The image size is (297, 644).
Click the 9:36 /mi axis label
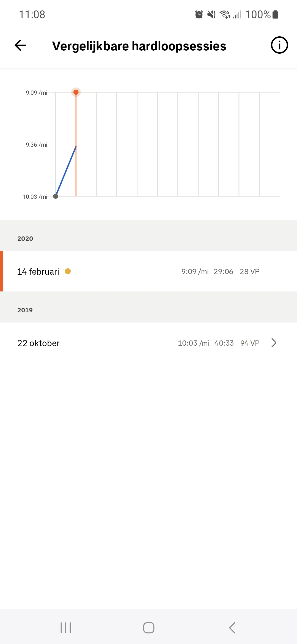(37, 145)
